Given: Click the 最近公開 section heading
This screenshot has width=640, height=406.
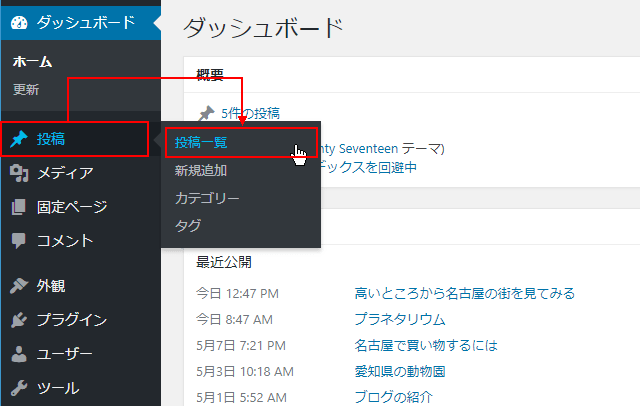Looking at the screenshot, I should tap(224, 262).
